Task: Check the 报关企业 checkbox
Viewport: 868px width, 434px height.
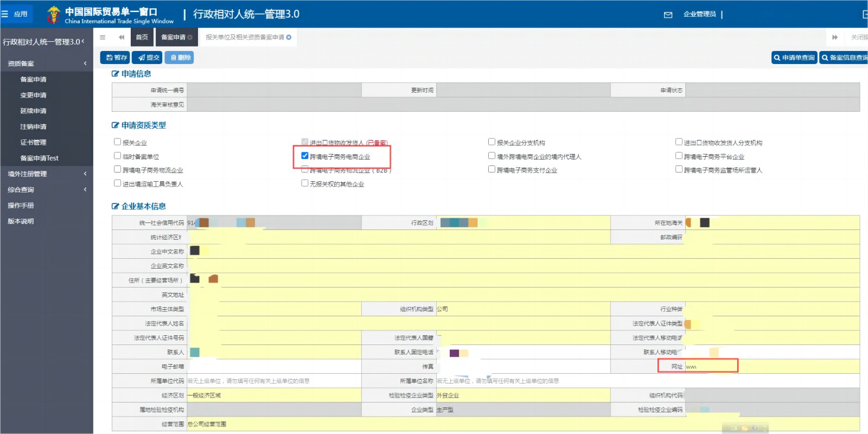Action: point(117,142)
